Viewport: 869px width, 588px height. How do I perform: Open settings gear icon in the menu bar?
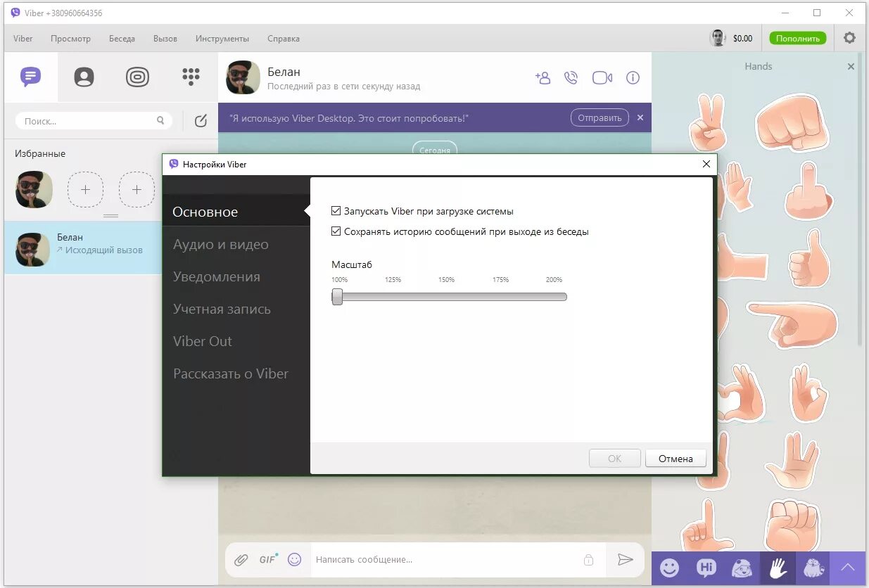[x=849, y=38]
